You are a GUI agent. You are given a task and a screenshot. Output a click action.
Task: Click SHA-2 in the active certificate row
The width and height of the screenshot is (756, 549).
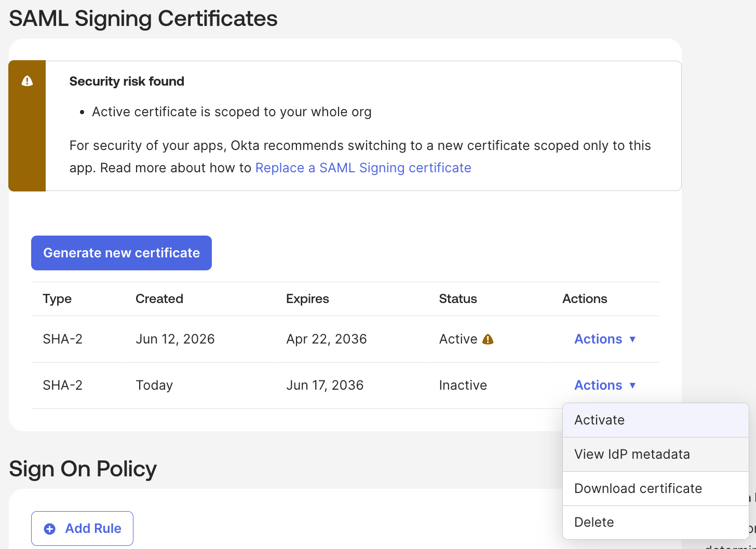click(x=62, y=339)
